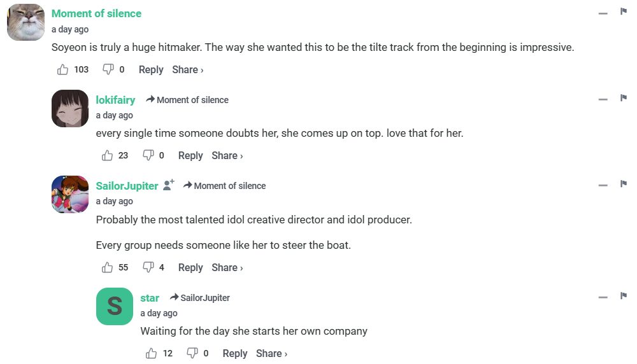Downvote the Moment of silence comment
Viewport: 637px width, 364px height.
click(x=108, y=69)
